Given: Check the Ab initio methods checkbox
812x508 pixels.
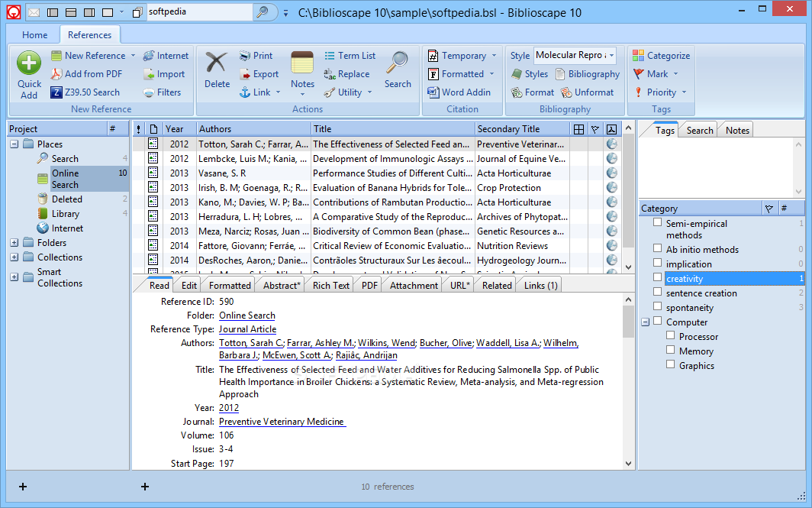Looking at the screenshot, I should [x=658, y=248].
